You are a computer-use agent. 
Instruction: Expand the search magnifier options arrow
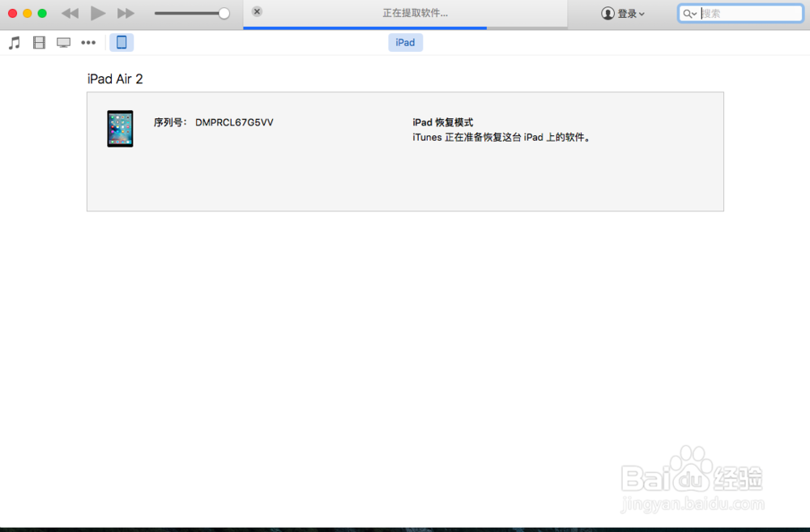click(694, 14)
